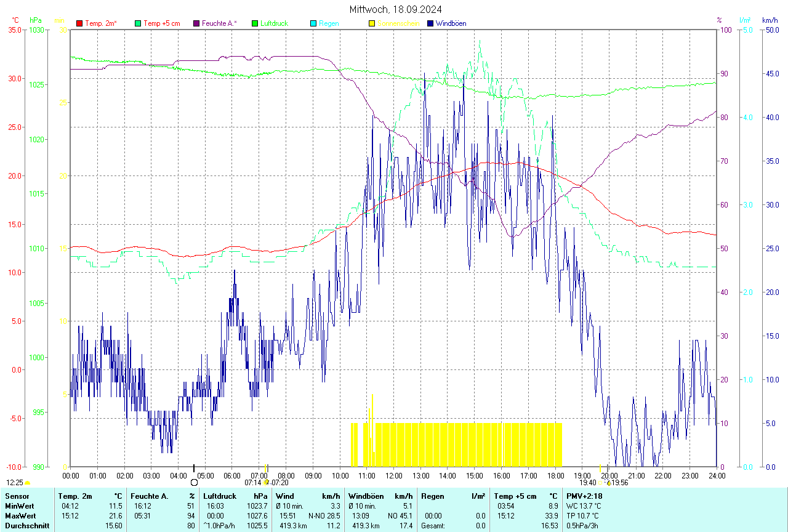Click the min temperature value 11.5
The image size is (788, 532).
(117, 506)
